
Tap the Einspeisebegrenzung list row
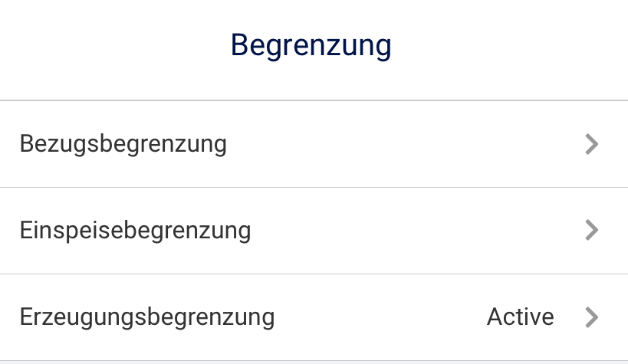click(x=307, y=230)
